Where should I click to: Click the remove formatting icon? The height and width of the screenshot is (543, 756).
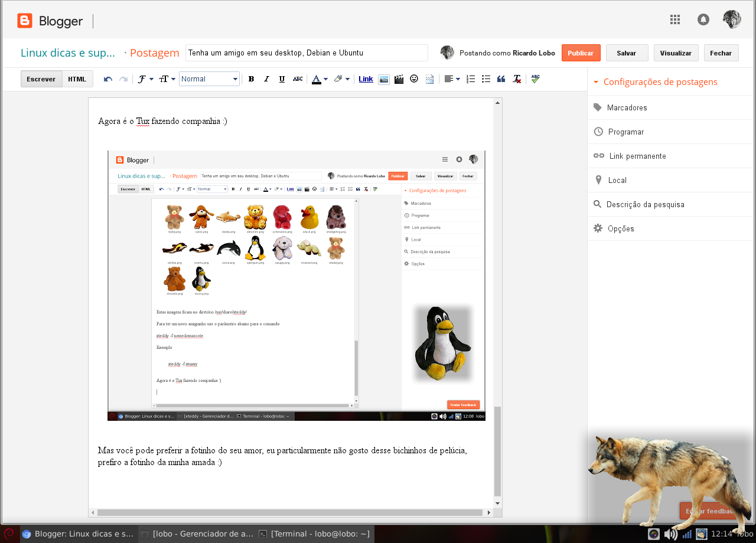(x=517, y=79)
